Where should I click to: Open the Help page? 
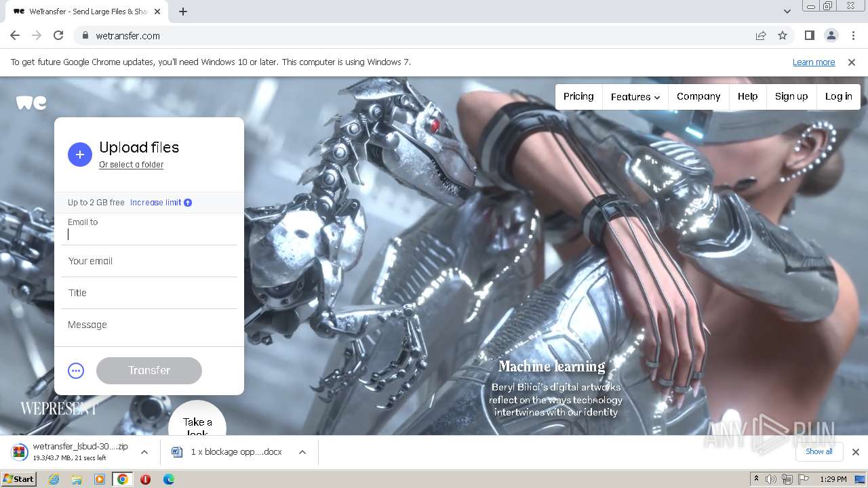point(748,97)
